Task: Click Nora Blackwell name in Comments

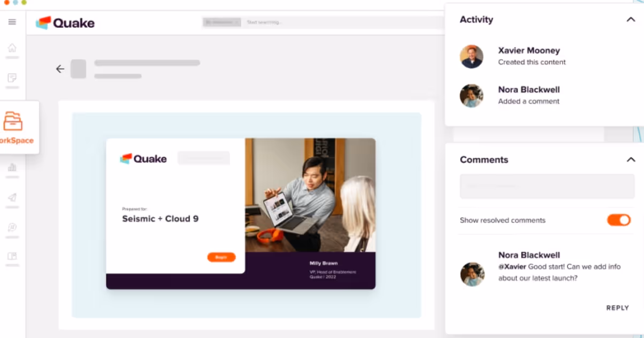Action: 529,255
